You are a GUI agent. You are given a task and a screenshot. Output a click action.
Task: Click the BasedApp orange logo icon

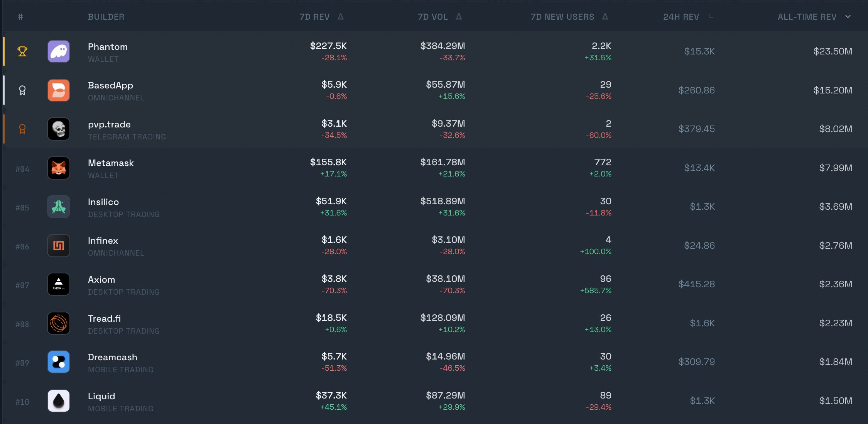point(59,90)
